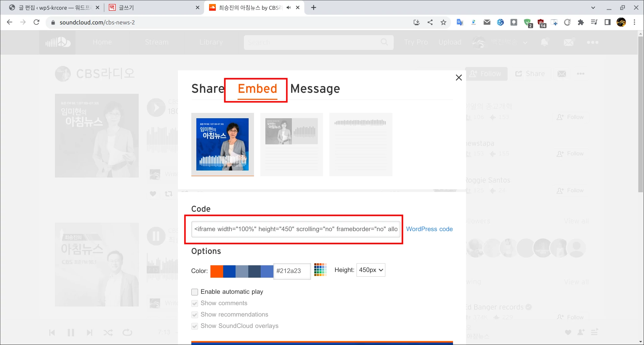Viewport: 644px width, 345px height.
Task: Click the hex color input #212a23
Action: point(292,271)
